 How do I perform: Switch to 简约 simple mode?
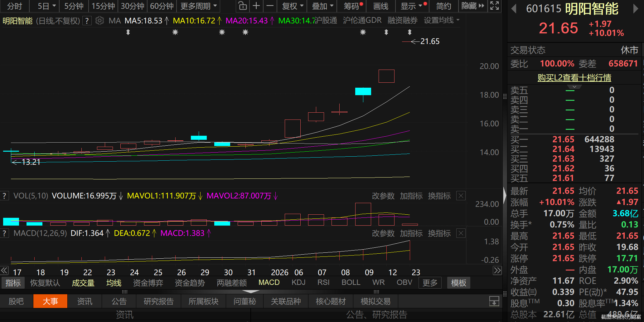click(x=444, y=6)
